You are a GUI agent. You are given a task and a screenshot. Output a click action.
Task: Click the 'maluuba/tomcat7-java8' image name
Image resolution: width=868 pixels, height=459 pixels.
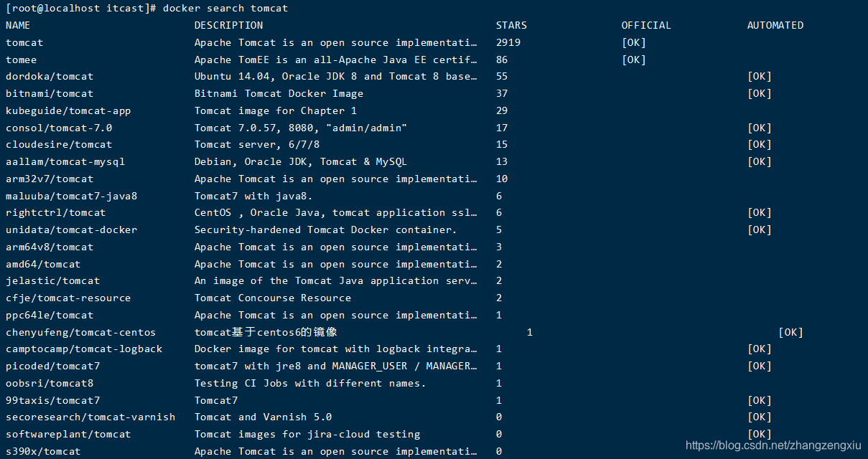point(72,196)
